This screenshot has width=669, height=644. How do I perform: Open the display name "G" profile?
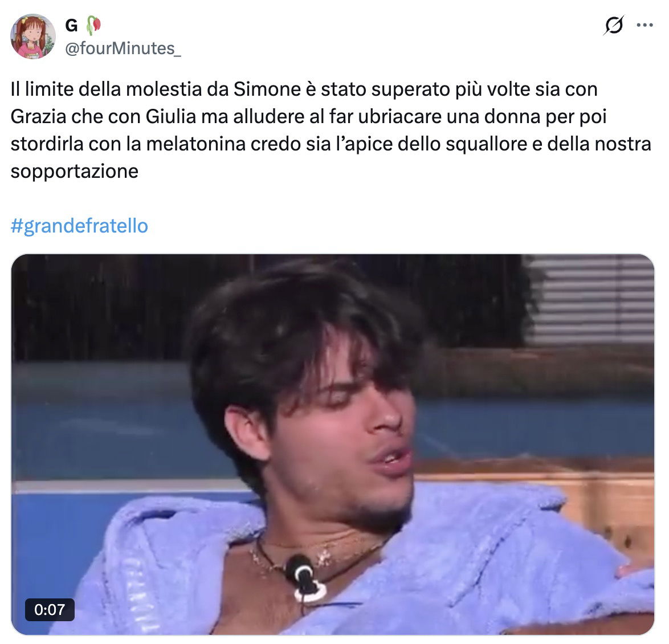pos(71,26)
